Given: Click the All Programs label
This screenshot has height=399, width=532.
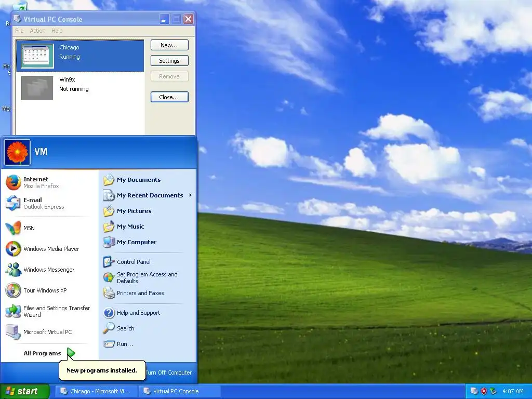Looking at the screenshot, I should point(42,353).
